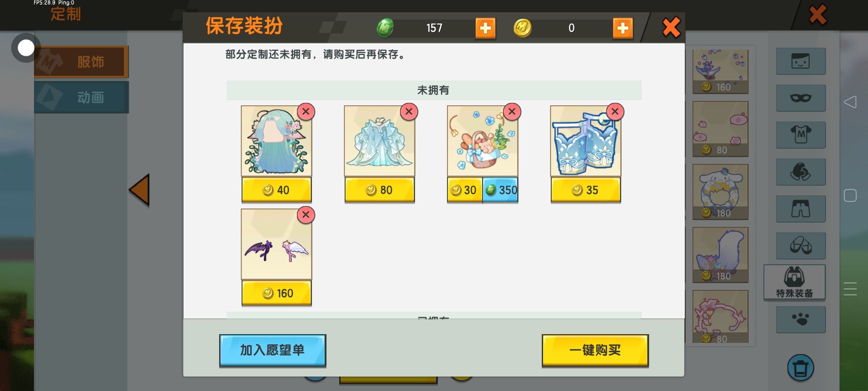
Task: Add more gold mini coins with plus
Action: point(623,28)
